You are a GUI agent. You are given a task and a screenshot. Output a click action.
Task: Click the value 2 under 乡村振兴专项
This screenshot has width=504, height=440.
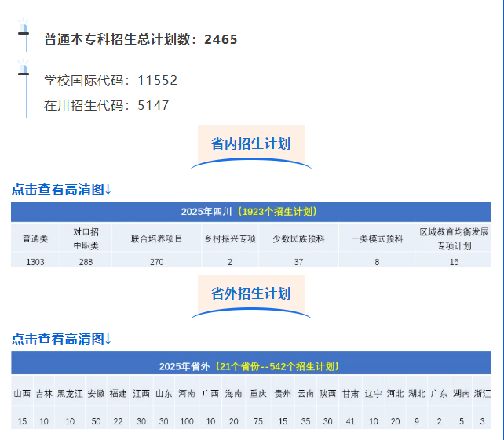(230, 262)
